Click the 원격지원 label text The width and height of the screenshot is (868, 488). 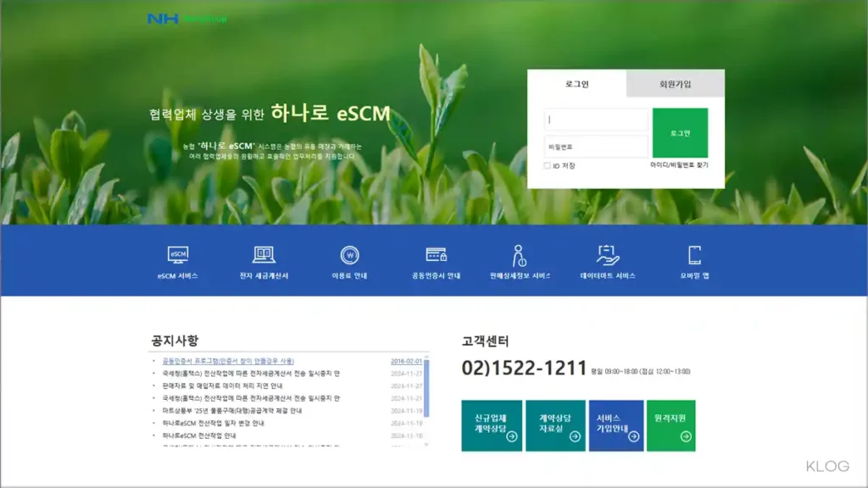click(x=670, y=419)
